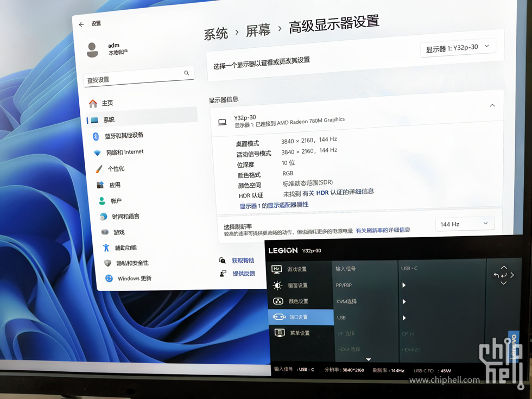This screenshot has width=532, height=399.
Task: Collapse the 显示器信息 section chevron
Action: 492,105
